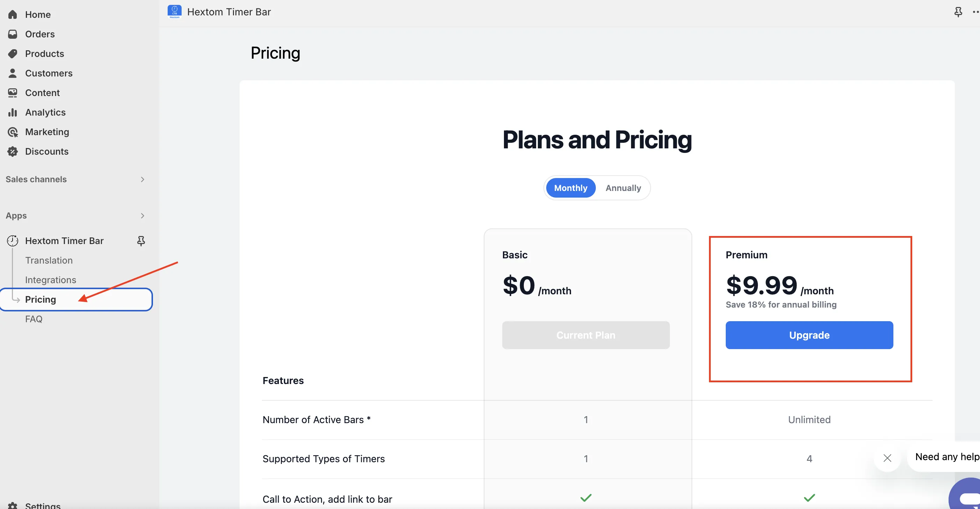Click the Premium Upgrade button
Image resolution: width=980 pixels, height=509 pixels.
pyautogui.click(x=809, y=335)
